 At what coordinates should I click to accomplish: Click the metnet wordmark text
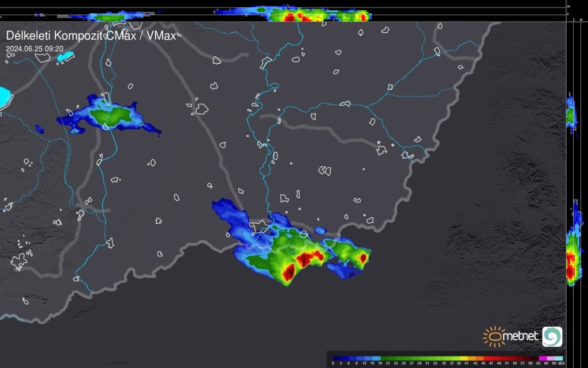point(522,336)
